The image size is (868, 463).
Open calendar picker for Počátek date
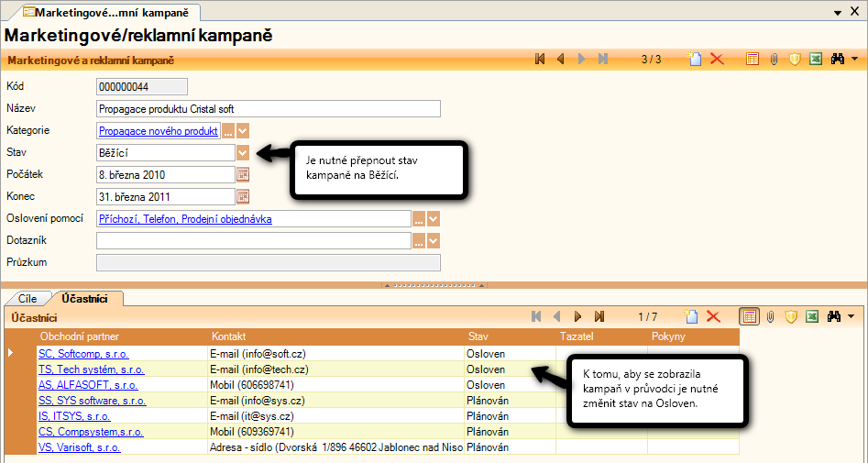point(243,174)
